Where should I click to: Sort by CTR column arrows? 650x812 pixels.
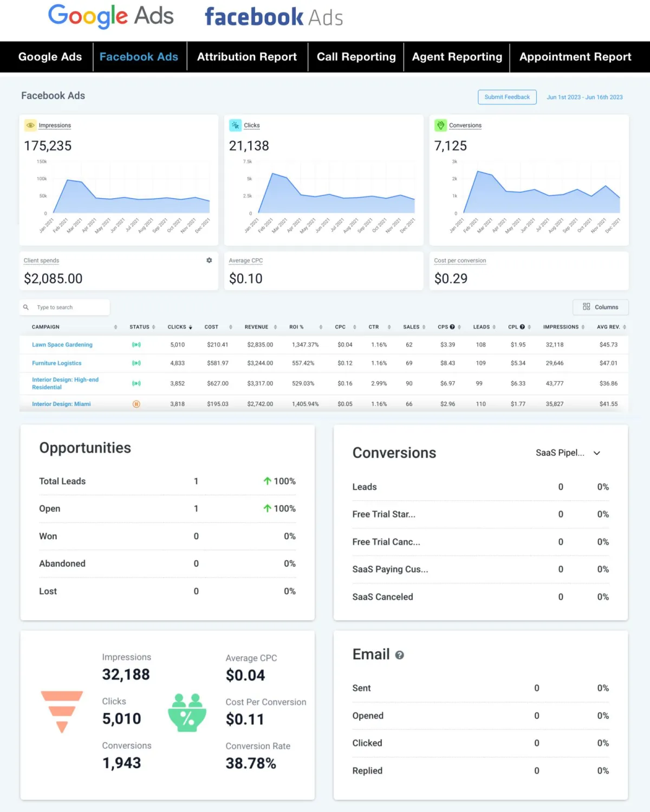click(x=389, y=327)
